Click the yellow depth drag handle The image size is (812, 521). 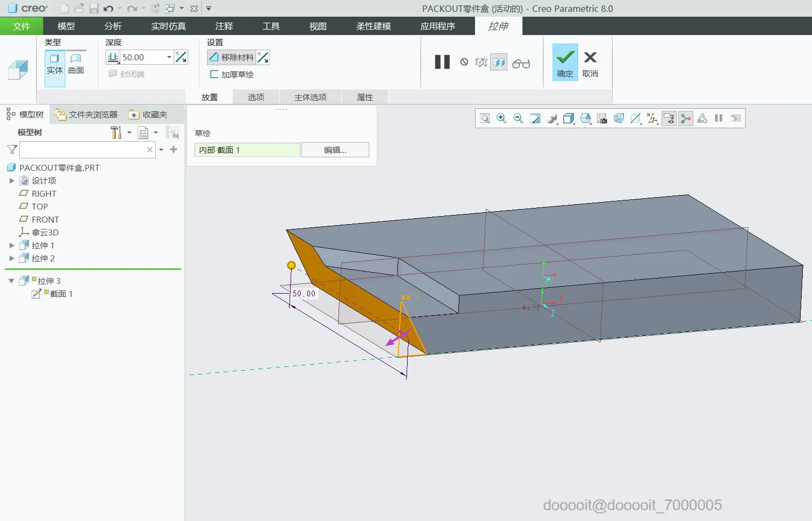point(291,265)
